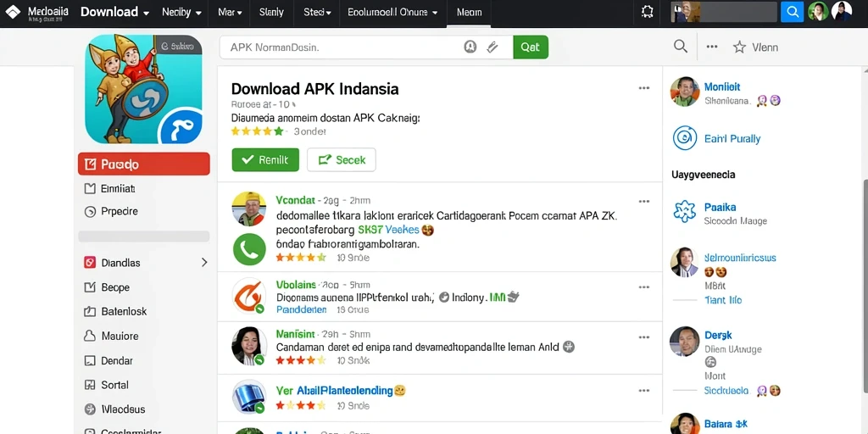Click the green Remilt button
Screen dimensions: 868x434
click(x=265, y=160)
